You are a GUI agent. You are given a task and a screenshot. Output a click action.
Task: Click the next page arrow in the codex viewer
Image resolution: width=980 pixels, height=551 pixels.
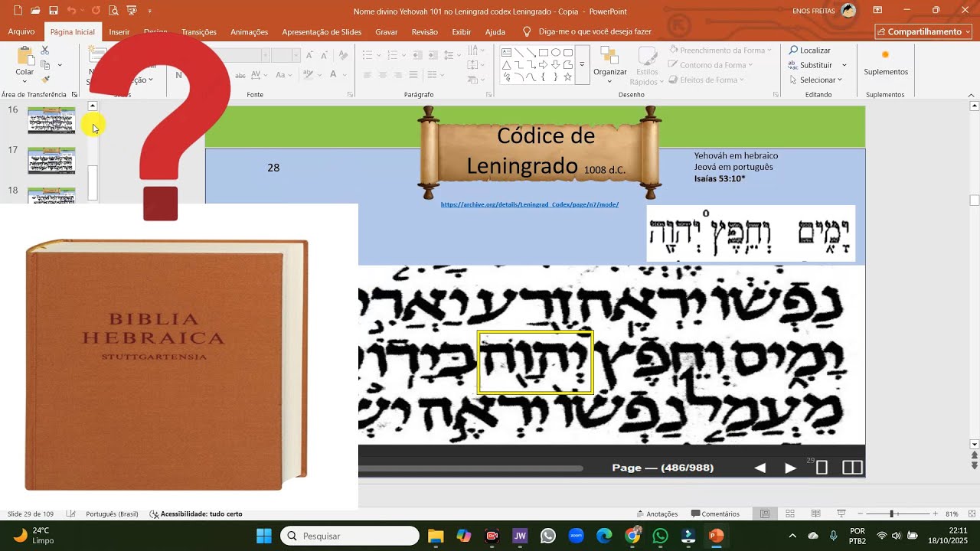tap(790, 468)
